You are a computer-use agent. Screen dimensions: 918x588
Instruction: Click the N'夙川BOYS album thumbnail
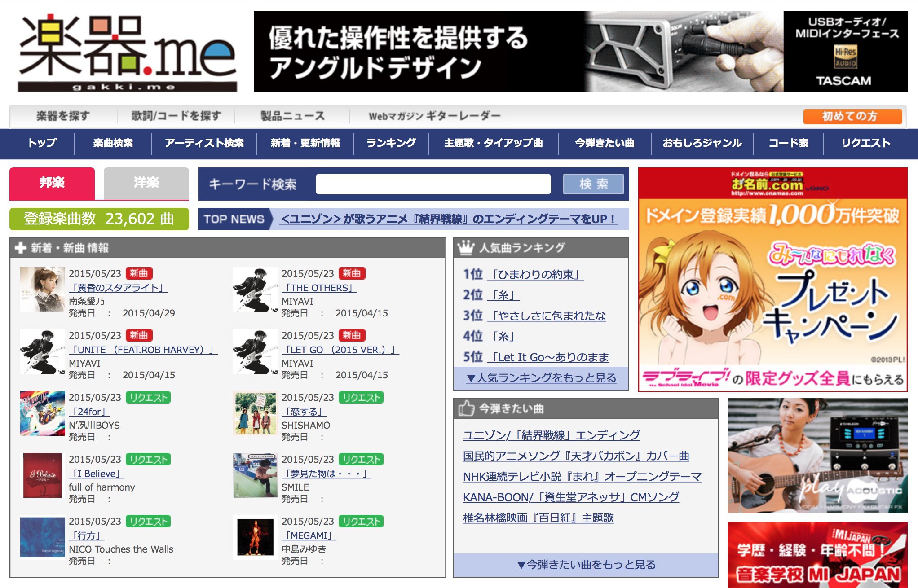pos(43,413)
